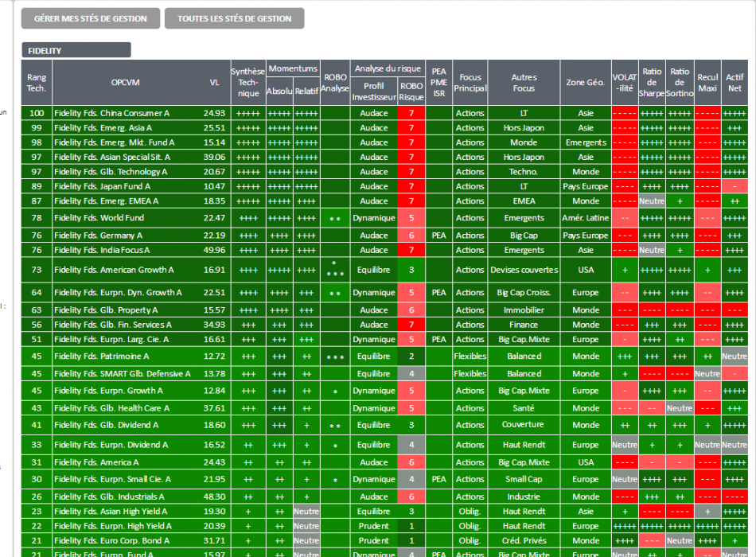Click the VL column header

point(214,83)
